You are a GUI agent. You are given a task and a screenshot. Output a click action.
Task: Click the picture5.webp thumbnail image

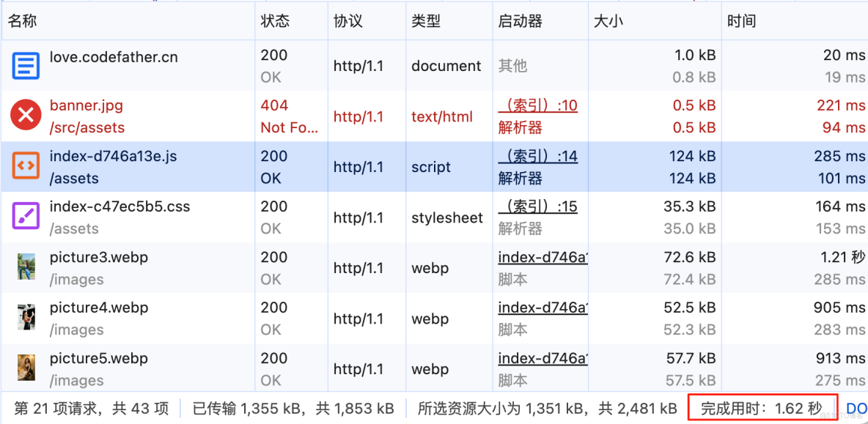point(26,368)
